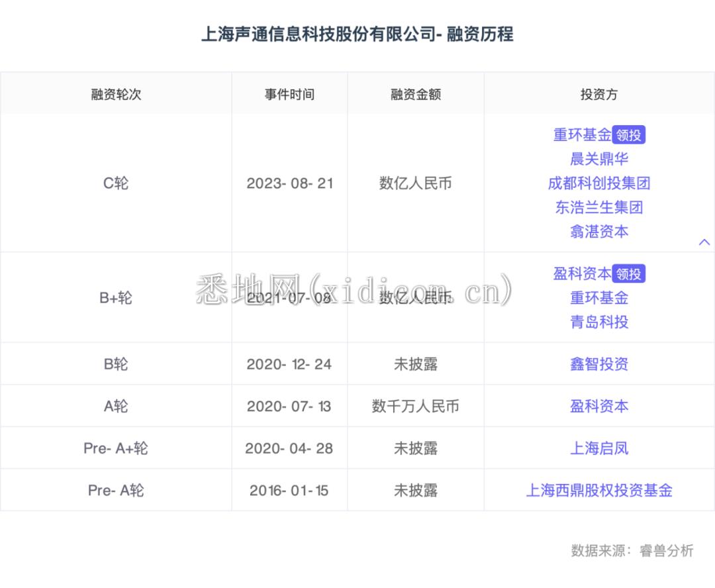Click the C轮 row label
715x588 pixels.
(116, 183)
